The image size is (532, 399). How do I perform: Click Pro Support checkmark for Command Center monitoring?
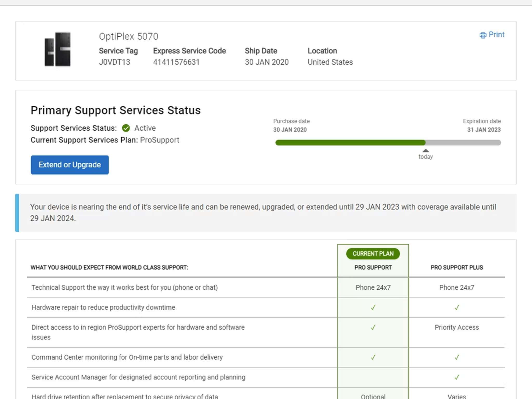[x=373, y=357]
